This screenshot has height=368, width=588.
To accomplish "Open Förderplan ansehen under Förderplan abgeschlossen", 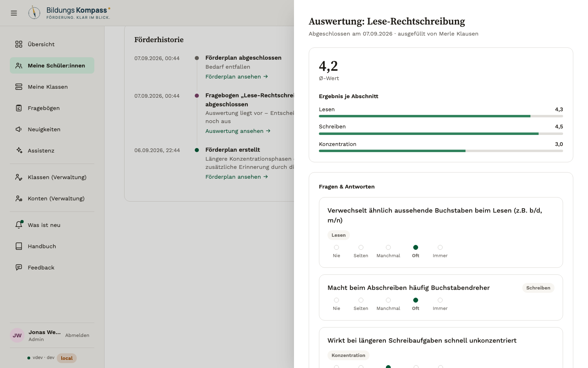I will point(236,76).
